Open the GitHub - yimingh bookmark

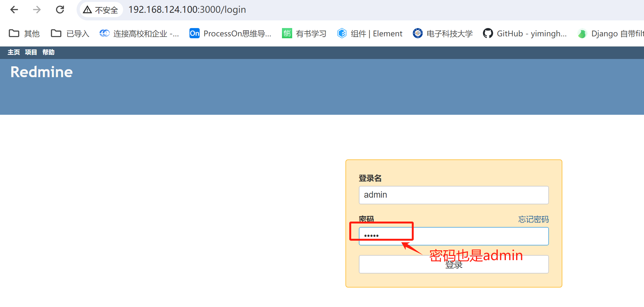pyautogui.click(x=525, y=33)
